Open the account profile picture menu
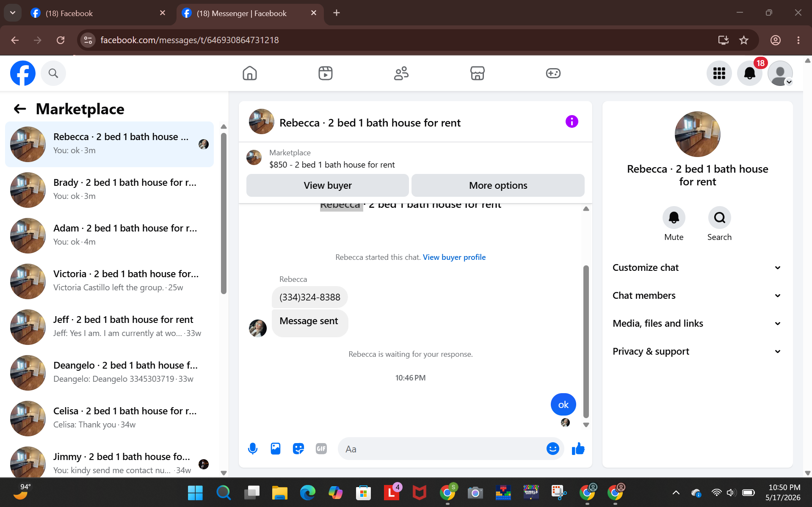This screenshot has height=507, width=812. [780, 73]
